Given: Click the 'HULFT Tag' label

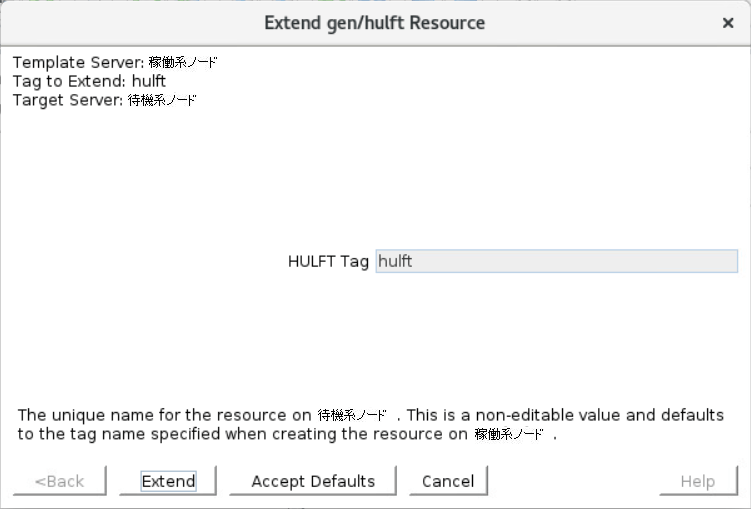Looking at the screenshot, I should coord(328,261).
